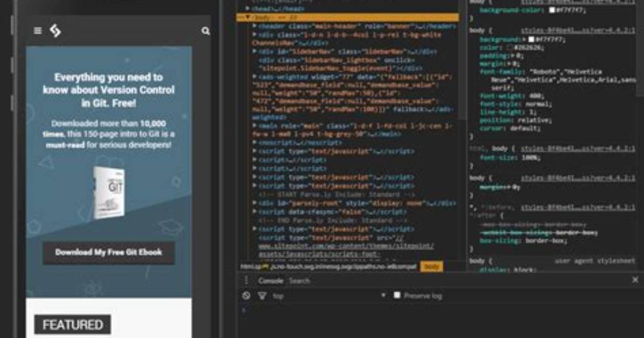
Task: Open the top execution context dropdown
Action: [x=328, y=295]
